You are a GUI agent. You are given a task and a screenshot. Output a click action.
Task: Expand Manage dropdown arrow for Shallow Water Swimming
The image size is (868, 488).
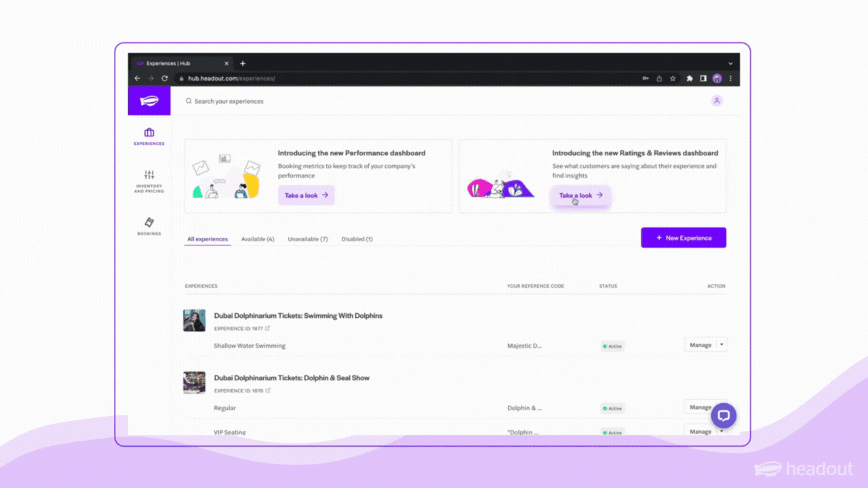tap(722, 345)
